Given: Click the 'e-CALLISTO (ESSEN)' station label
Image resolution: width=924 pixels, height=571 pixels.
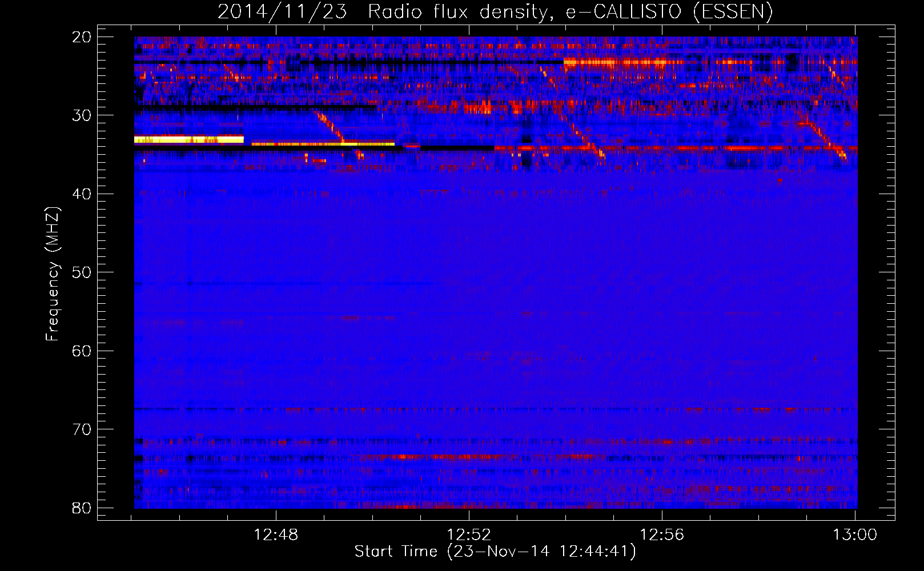Looking at the screenshot, I should (x=669, y=11).
